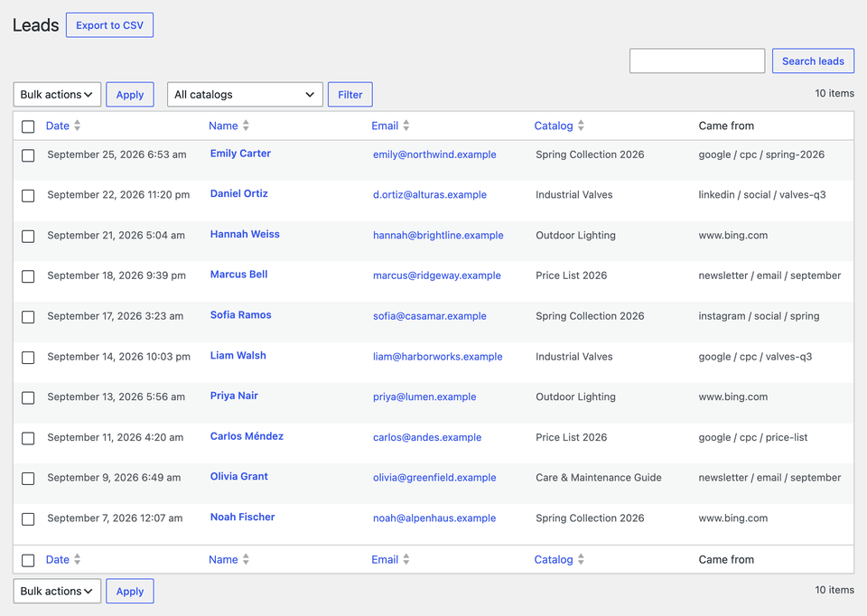Open lead Noah Fischer

(242, 517)
